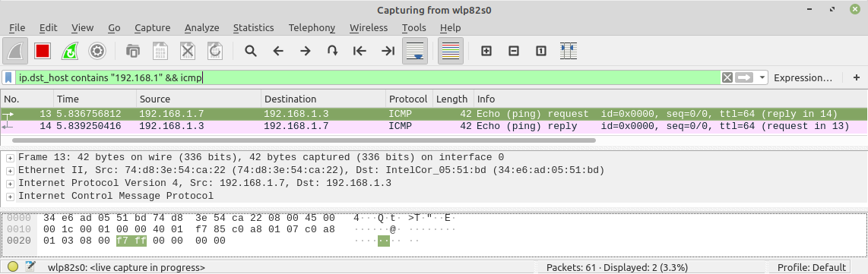
Task: Click the Expression… button
Action: point(803,78)
